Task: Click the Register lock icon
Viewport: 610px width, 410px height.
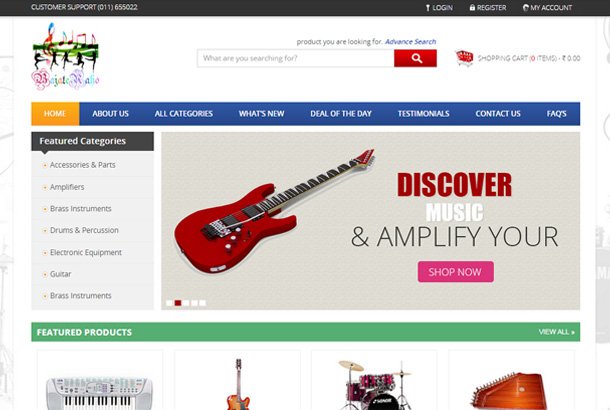Action: (x=472, y=7)
